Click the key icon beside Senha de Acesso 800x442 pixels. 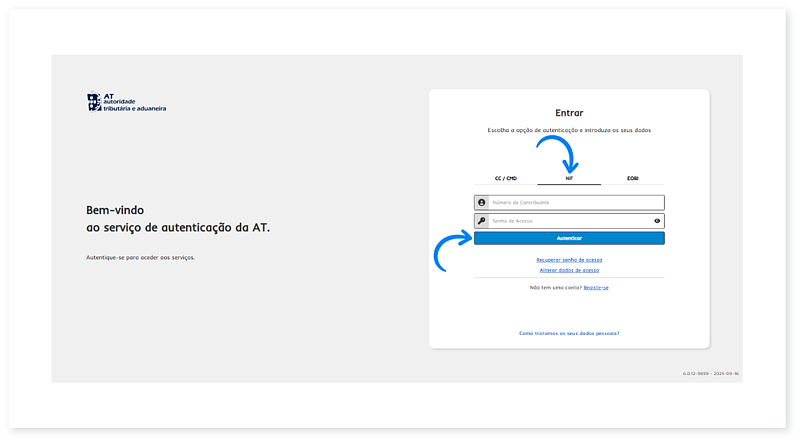coord(481,221)
